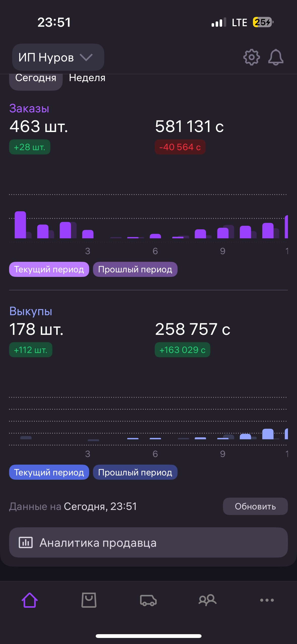
Task: Tap the 23:51 clock in status bar
Action: (x=54, y=22)
